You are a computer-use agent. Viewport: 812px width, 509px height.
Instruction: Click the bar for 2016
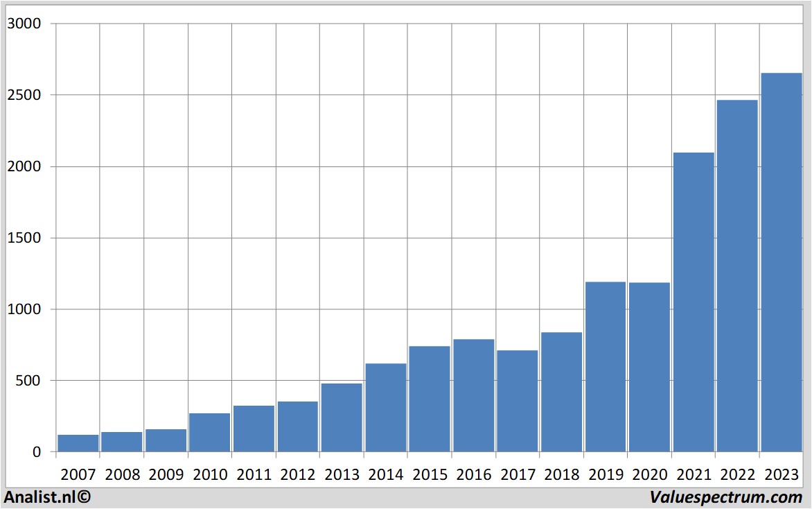coord(473,395)
